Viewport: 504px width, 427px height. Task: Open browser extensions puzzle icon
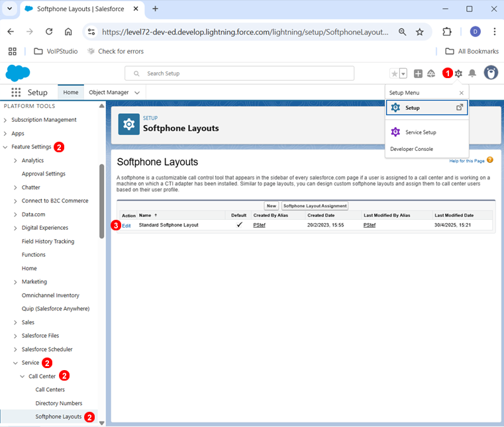tap(447, 32)
